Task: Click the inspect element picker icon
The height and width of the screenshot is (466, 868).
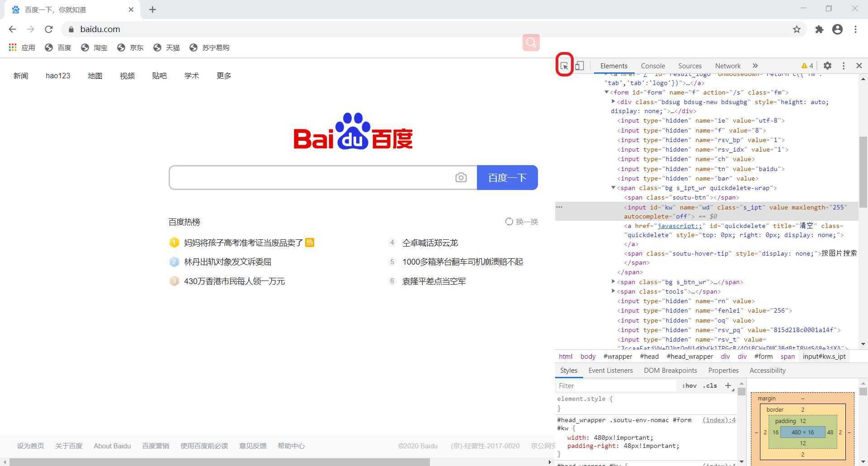Action: [564, 66]
